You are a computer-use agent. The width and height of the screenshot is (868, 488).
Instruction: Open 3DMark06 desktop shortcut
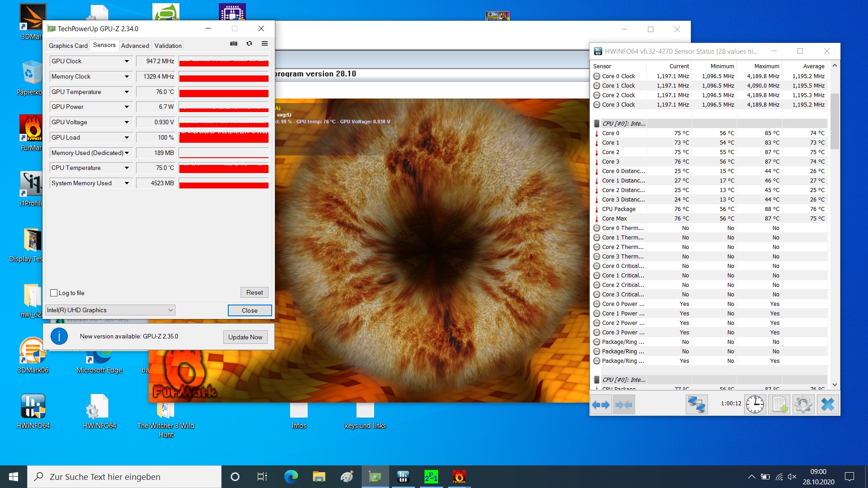(33, 356)
